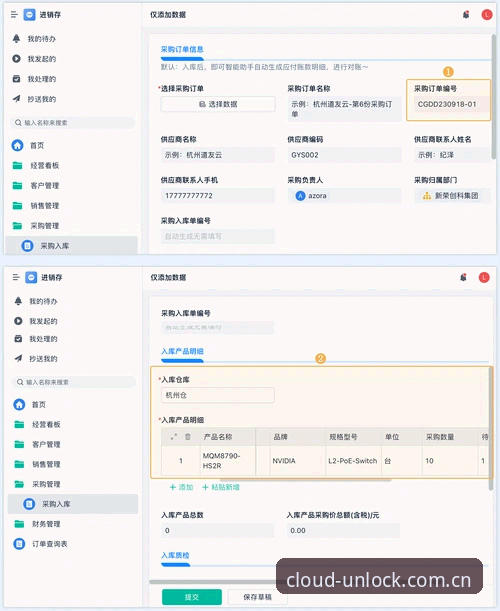Click 采购订单编号 field CGDD230918-01
Viewport: 500px width, 611px height.
pos(451,104)
